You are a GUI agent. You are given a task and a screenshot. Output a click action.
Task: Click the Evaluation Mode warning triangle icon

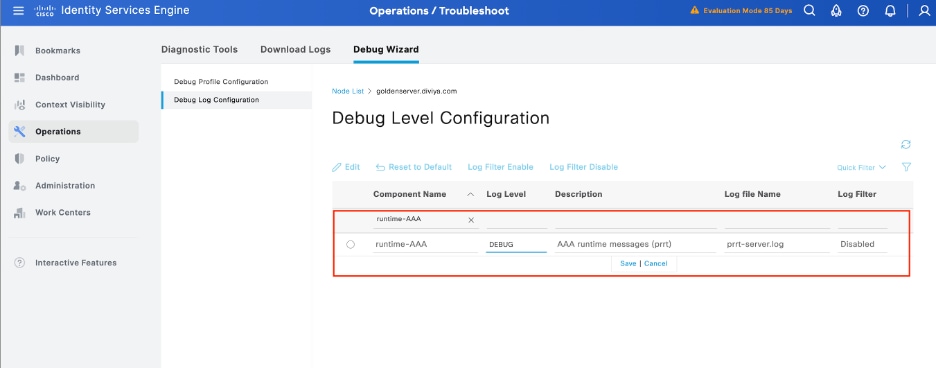coord(694,11)
